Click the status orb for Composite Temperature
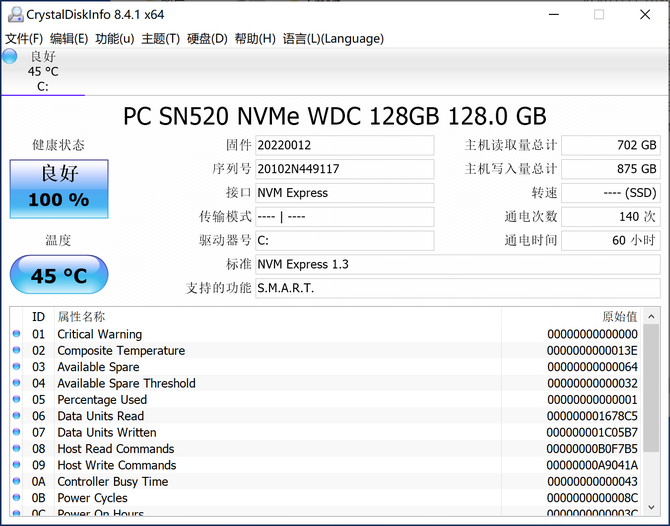The height and width of the screenshot is (526, 670). [16, 351]
